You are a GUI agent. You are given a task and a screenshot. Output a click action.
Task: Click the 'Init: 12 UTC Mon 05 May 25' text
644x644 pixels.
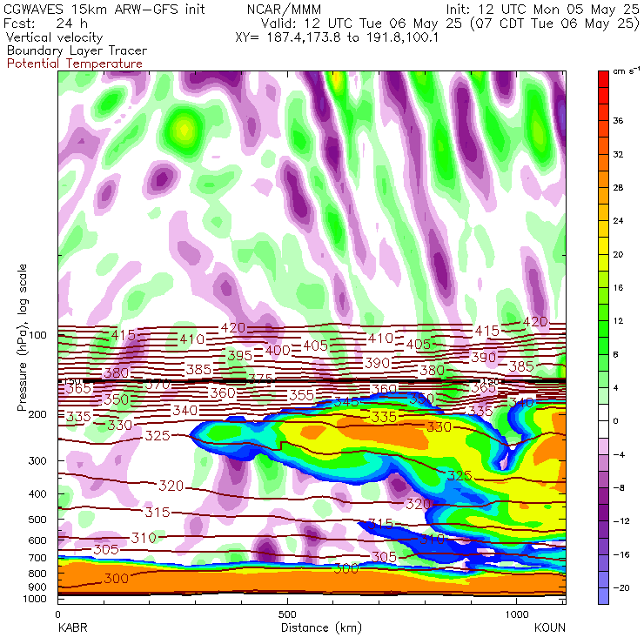pyautogui.click(x=542, y=9)
